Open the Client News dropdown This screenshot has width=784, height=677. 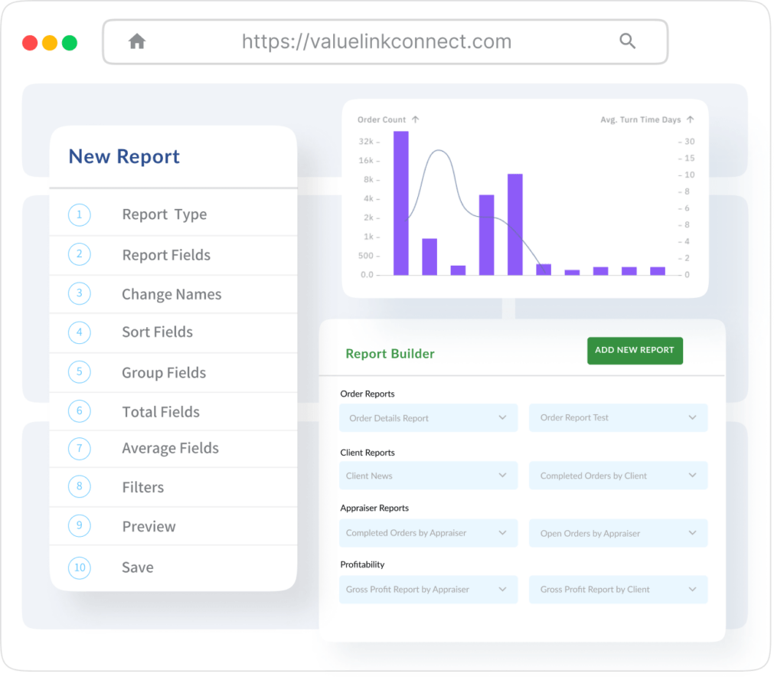coord(428,476)
